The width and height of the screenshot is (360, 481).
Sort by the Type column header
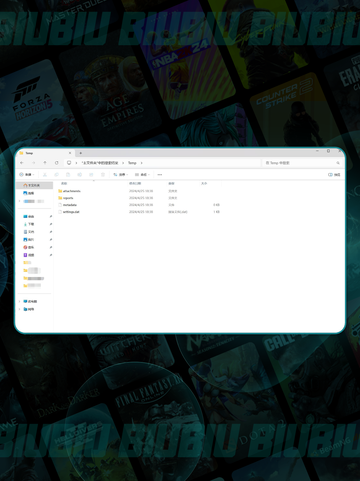tap(171, 184)
